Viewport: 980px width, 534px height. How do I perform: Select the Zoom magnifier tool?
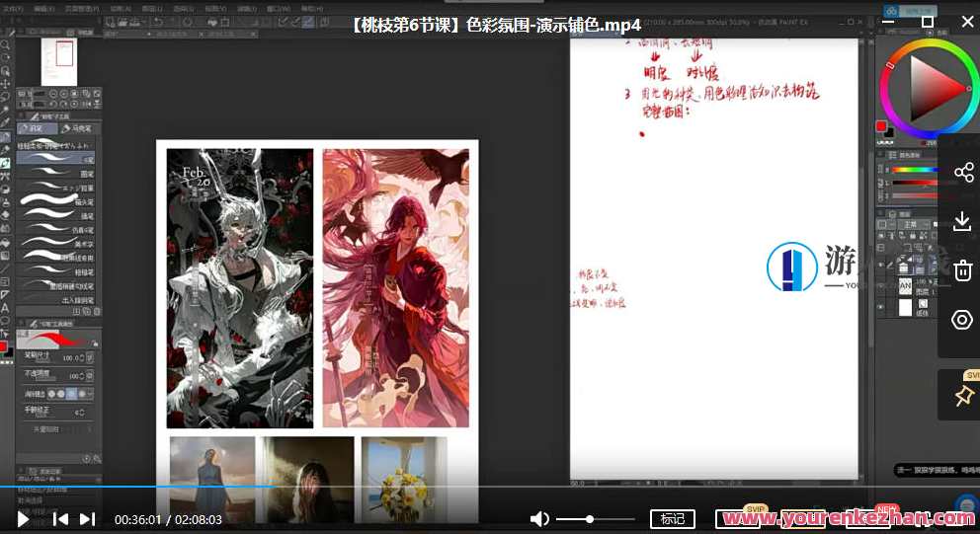click(x=5, y=45)
